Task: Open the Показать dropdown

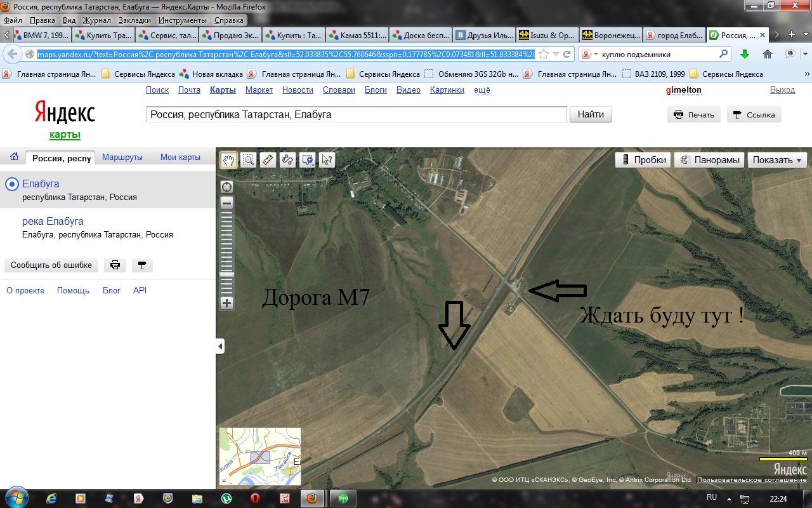Action: tap(777, 160)
